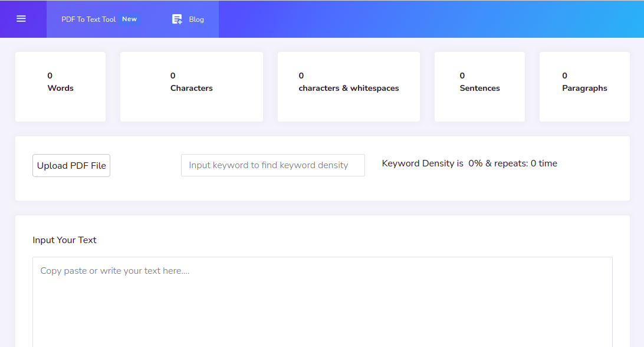Screen dimensions: 644x347
Task: Select the Characters counter card
Action: 191,86
